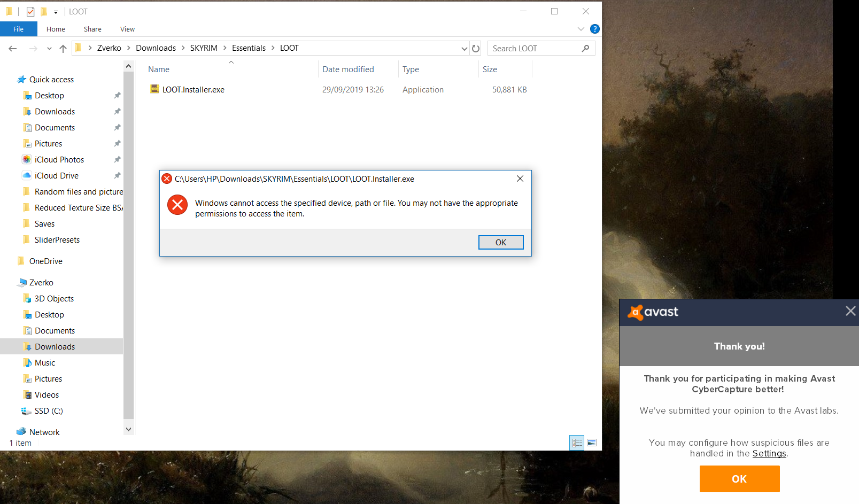859x504 pixels.
Task: Open the File ribbon tab
Action: pyautogui.click(x=19, y=29)
